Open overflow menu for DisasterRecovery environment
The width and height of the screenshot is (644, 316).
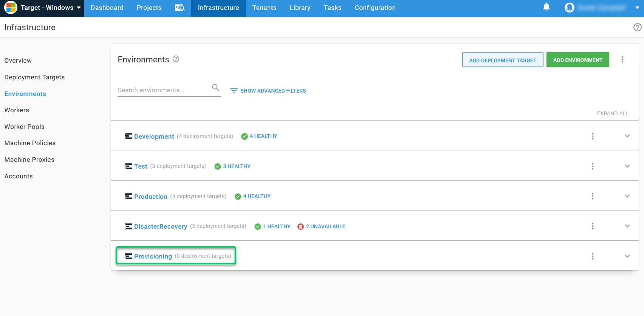592,226
